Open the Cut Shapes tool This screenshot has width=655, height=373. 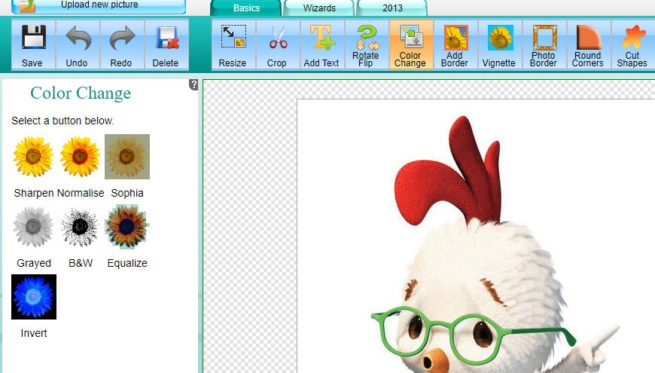(632, 44)
